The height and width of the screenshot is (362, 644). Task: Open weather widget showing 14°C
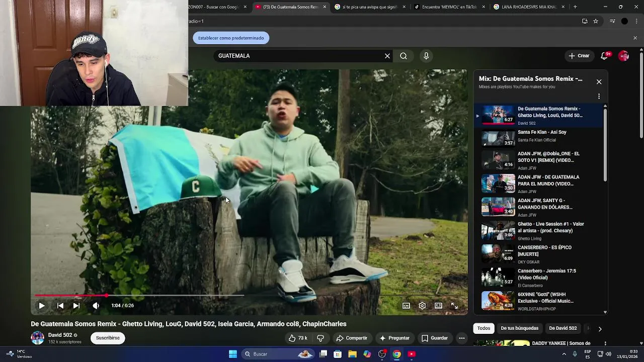[x=19, y=354]
